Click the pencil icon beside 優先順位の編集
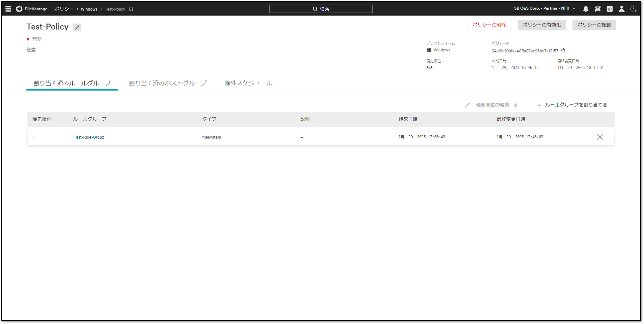The image size is (644, 324). click(467, 105)
